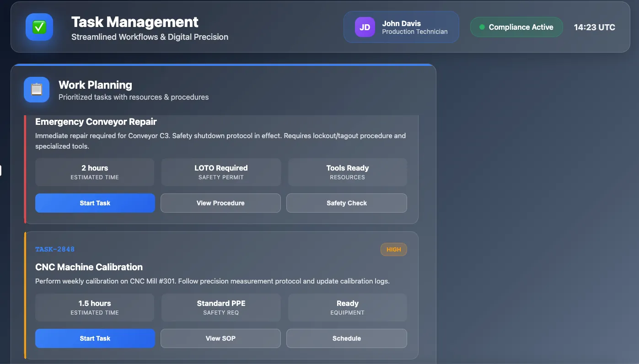
Task: Click the clipboard Work Planning icon
Action: 37,90
